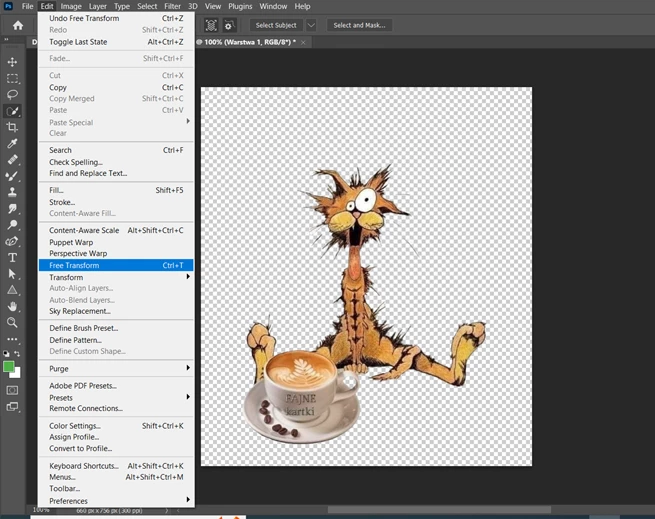Open the Select Subject dropdown arrow
The height and width of the screenshot is (519, 655).
(311, 25)
